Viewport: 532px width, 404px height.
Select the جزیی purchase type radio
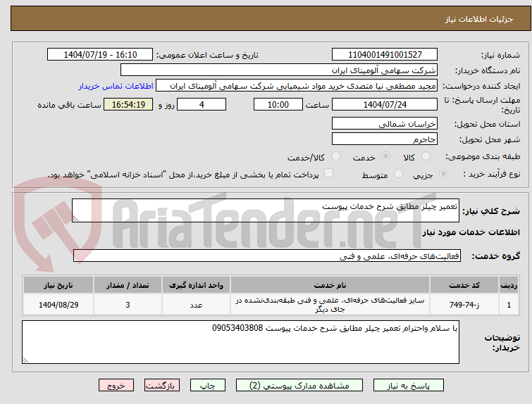coord(443,174)
